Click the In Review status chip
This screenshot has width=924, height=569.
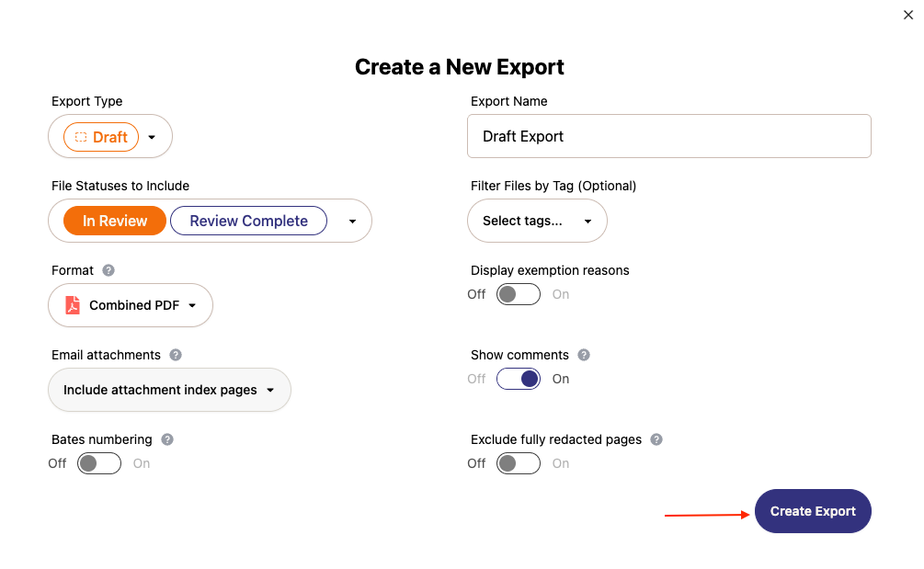(115, 221)
